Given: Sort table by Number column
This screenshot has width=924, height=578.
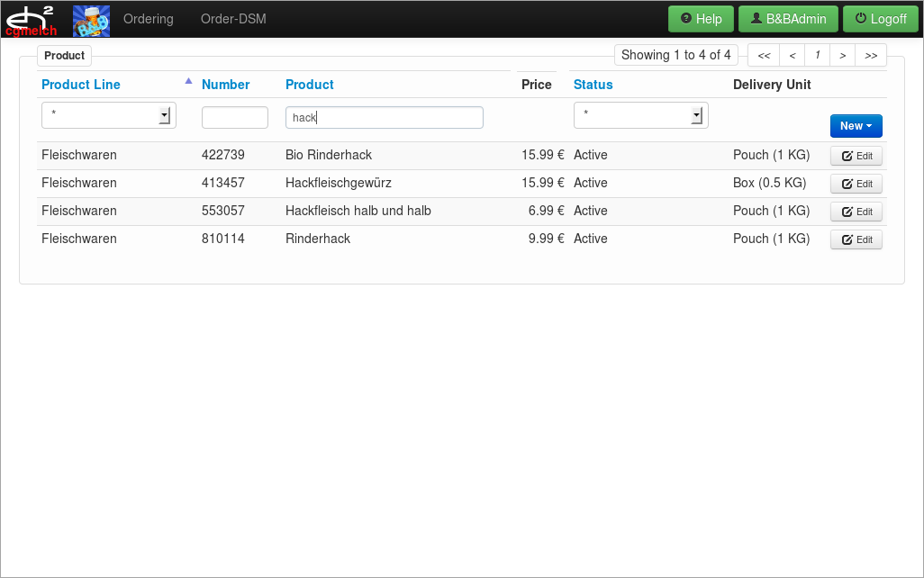Looking at the screenshot, I should point(225,85).
